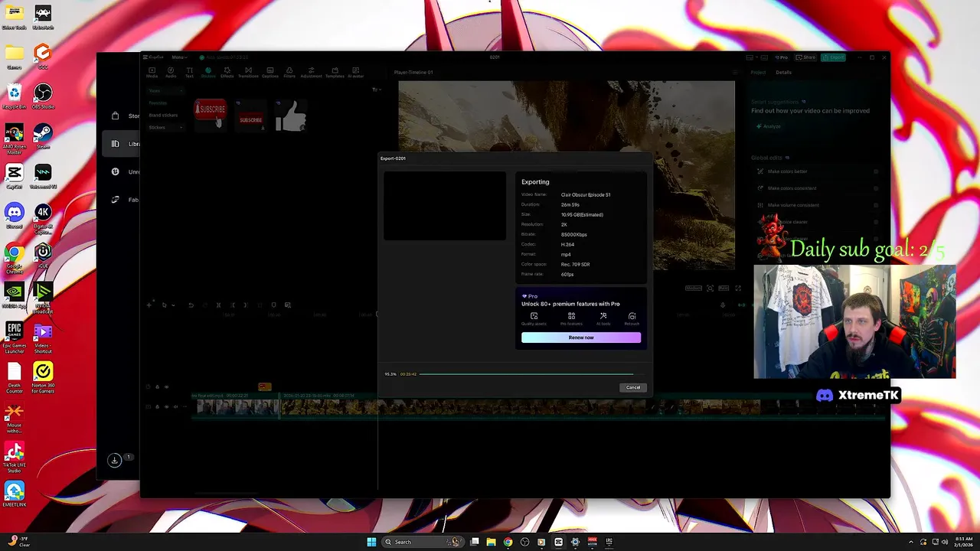
Task: Click the timeline undo icon
Action: [191, 305]
